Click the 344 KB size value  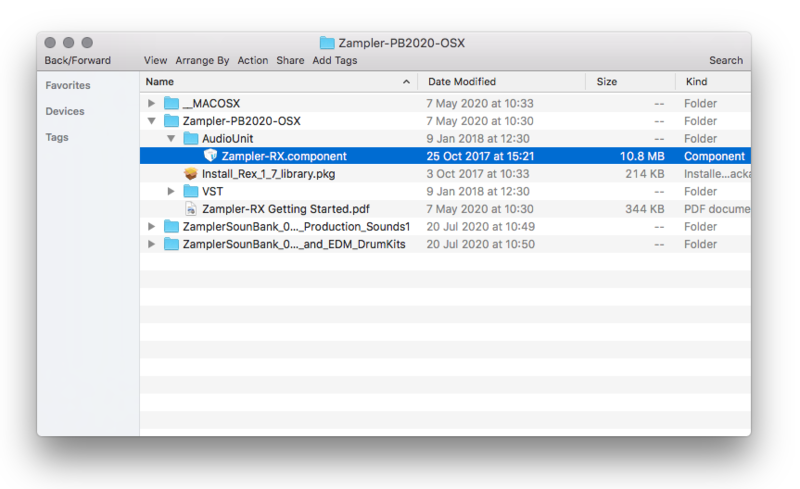coord(645,209)
